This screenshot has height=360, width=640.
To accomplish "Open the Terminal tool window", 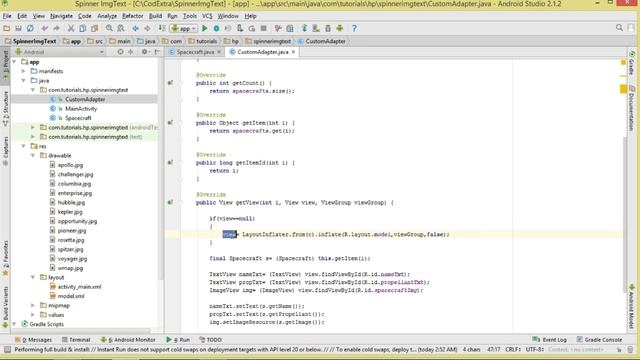I will pyautogui.click(x=76, y=340).
